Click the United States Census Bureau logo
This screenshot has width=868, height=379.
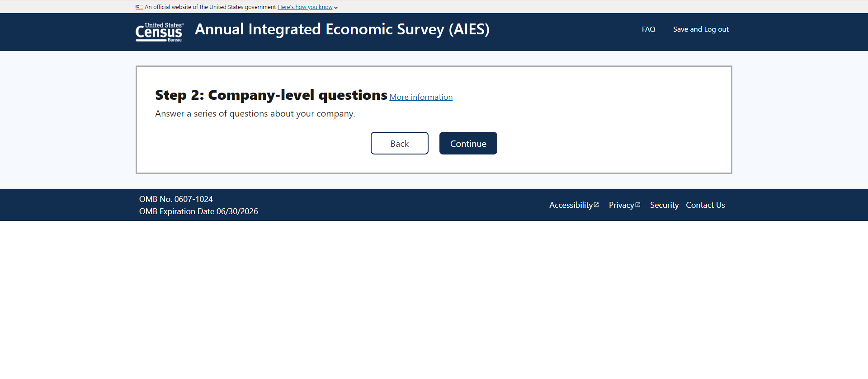coord(159,32)
